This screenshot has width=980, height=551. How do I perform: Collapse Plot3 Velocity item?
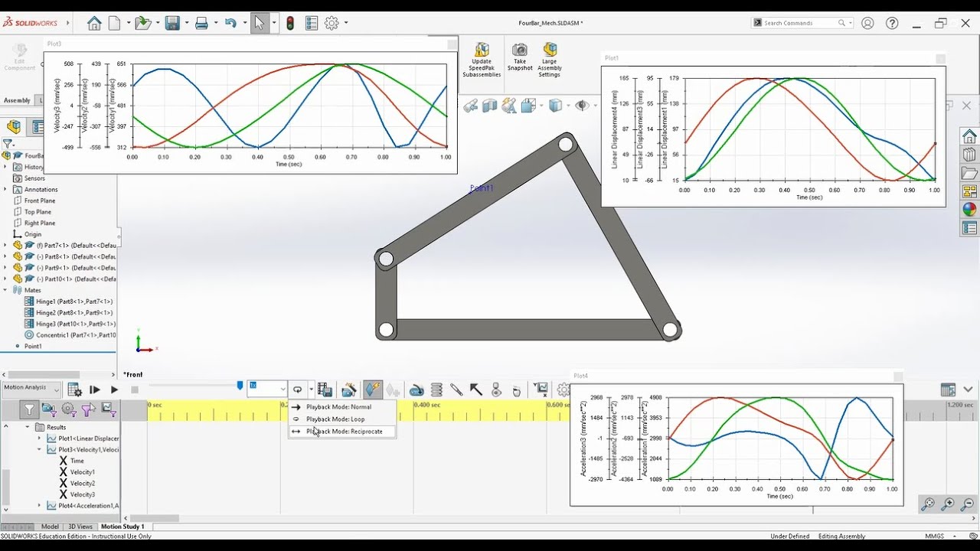pyautogui.click(x=40, y=450)
